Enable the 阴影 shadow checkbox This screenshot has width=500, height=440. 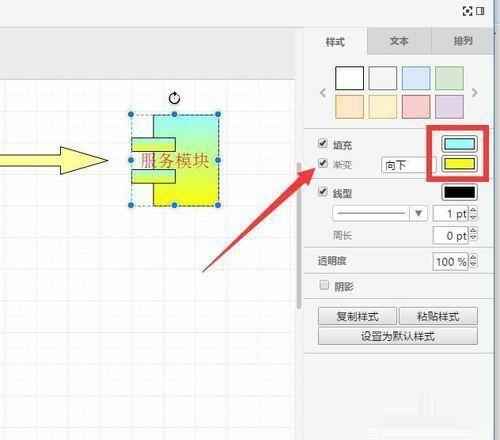click(x=324, y=285)
